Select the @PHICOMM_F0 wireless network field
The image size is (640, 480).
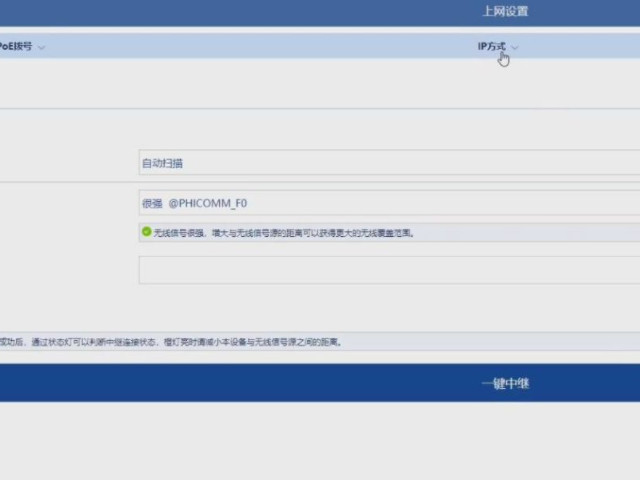tap(389, 202)
